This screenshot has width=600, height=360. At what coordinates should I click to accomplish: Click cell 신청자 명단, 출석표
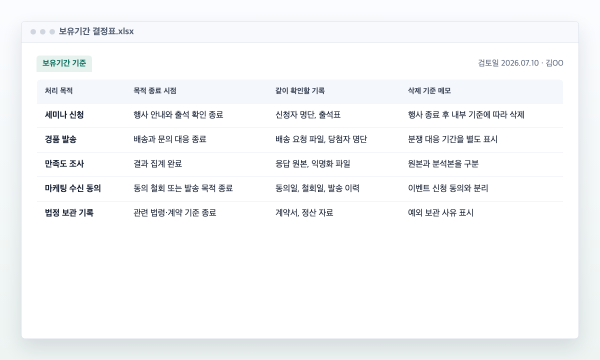pos(308,115)
